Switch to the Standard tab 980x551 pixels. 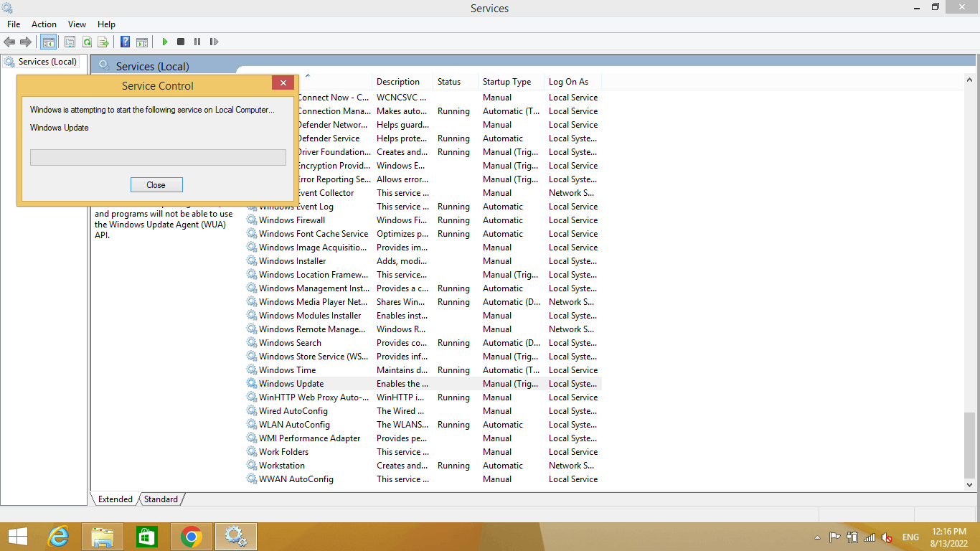click(x=161, y=499)
